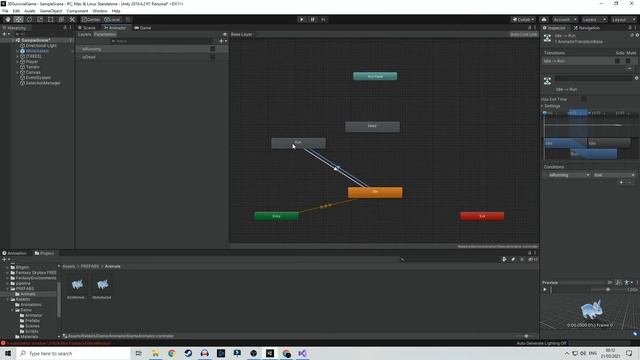Select the Run state node

click(x=298, y=143)
